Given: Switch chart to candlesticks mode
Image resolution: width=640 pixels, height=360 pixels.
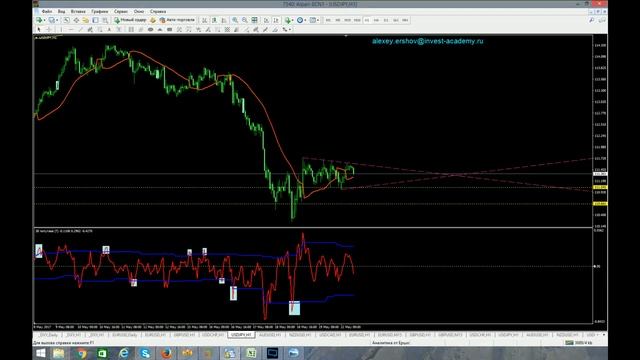Looking at the screenshot, I should coord(214,20).
